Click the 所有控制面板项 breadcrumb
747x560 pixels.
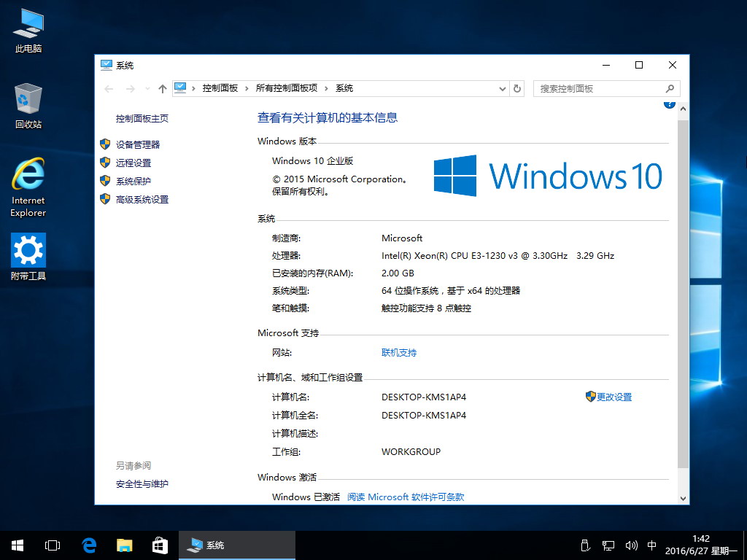tap(286, 88)
